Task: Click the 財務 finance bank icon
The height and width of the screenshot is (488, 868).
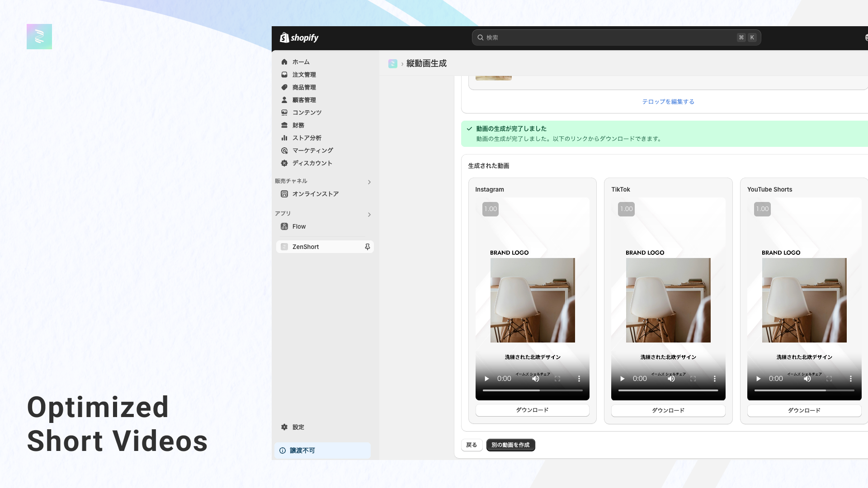Action: 284,125
